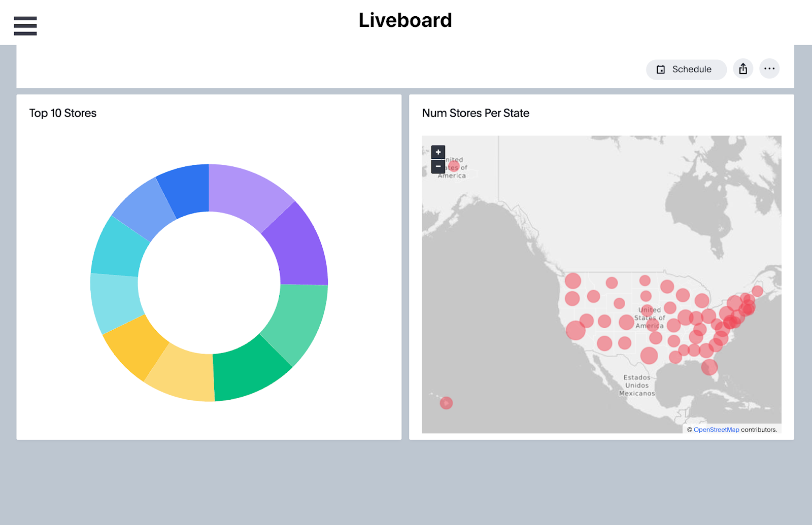812x525 pixels.
Task: Open the hamburger navigation menu
Action: [25, 26]
